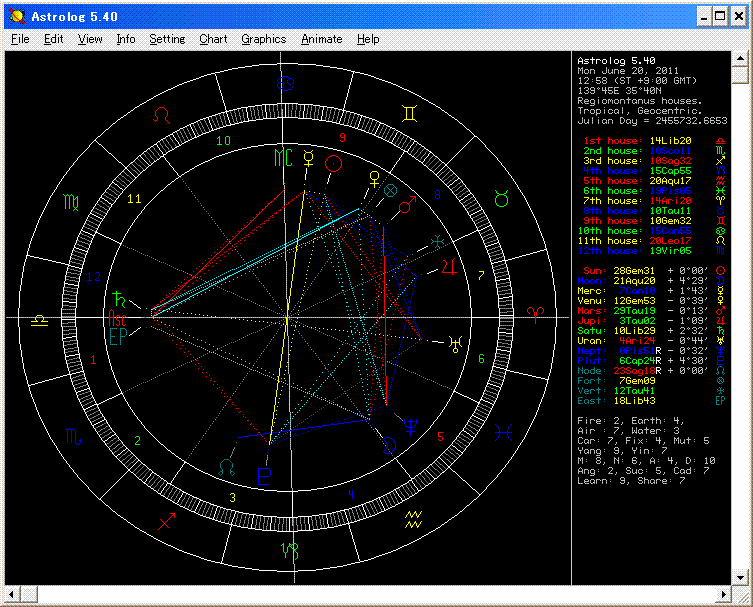The image size is (753, 607).
Task: Open the Graphics menu
Action: point(263,39)
